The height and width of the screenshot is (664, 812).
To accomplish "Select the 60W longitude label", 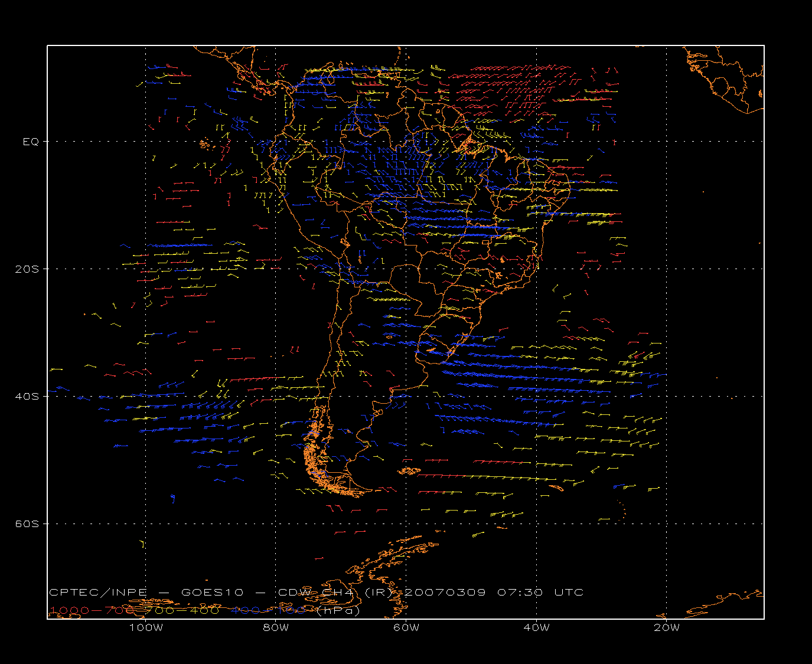I will pyautogui.click(x=406, y=627).
